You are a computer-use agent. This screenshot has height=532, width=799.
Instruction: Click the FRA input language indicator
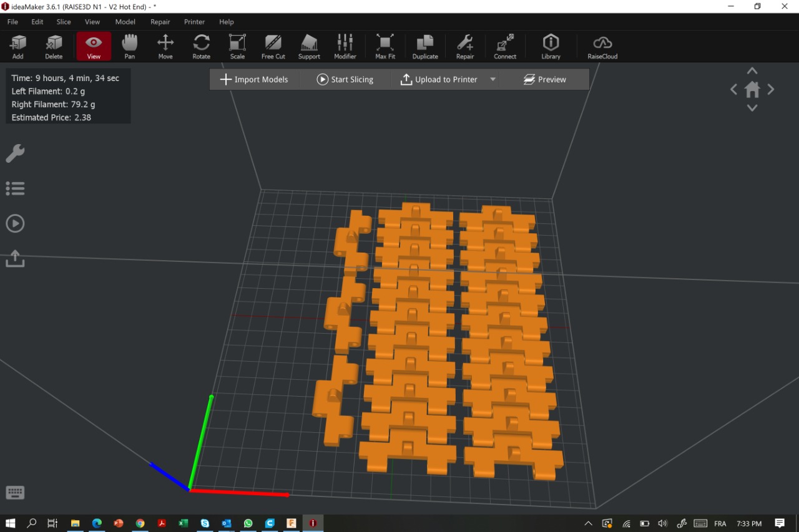720,523
